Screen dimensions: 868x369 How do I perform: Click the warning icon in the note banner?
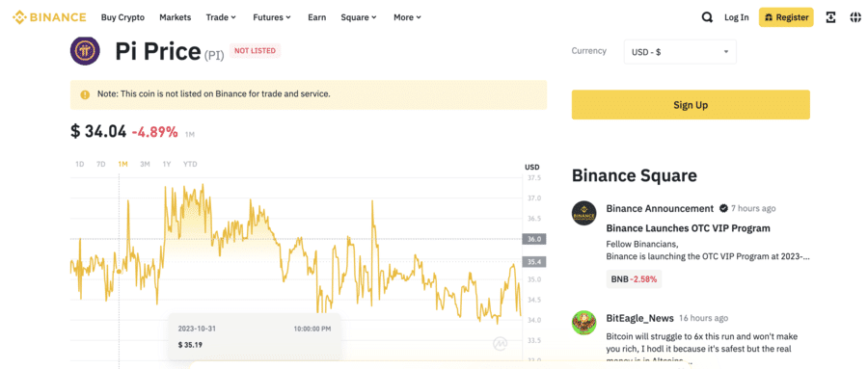point(85,94)
